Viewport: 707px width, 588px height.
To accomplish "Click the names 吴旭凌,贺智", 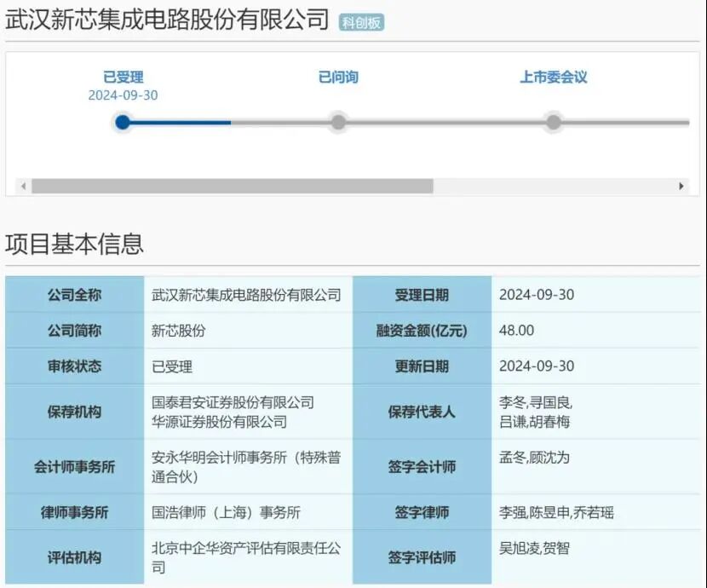I will click(x=534, y=549).
